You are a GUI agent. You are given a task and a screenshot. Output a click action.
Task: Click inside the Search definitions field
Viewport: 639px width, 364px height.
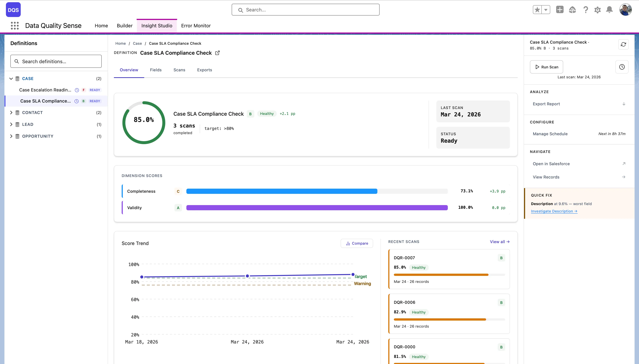56,61
